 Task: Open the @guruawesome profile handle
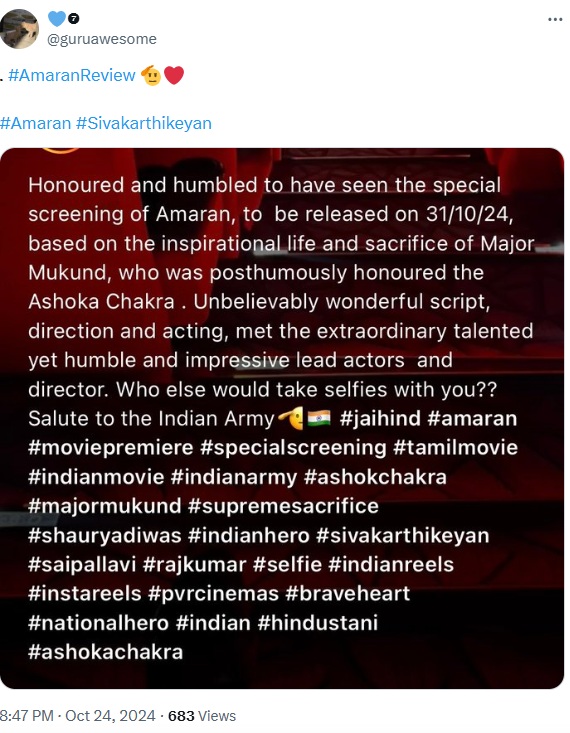click(101, 39)
